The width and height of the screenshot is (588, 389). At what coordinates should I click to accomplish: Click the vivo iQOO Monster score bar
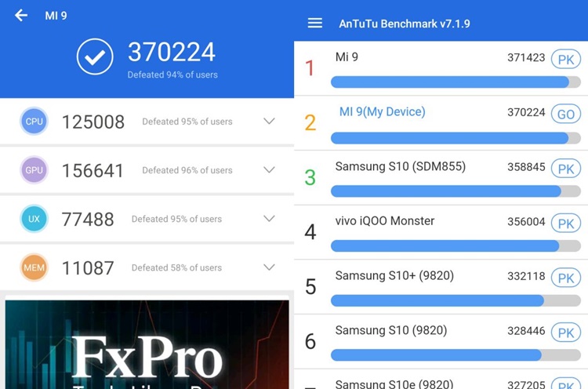(456, 245)
